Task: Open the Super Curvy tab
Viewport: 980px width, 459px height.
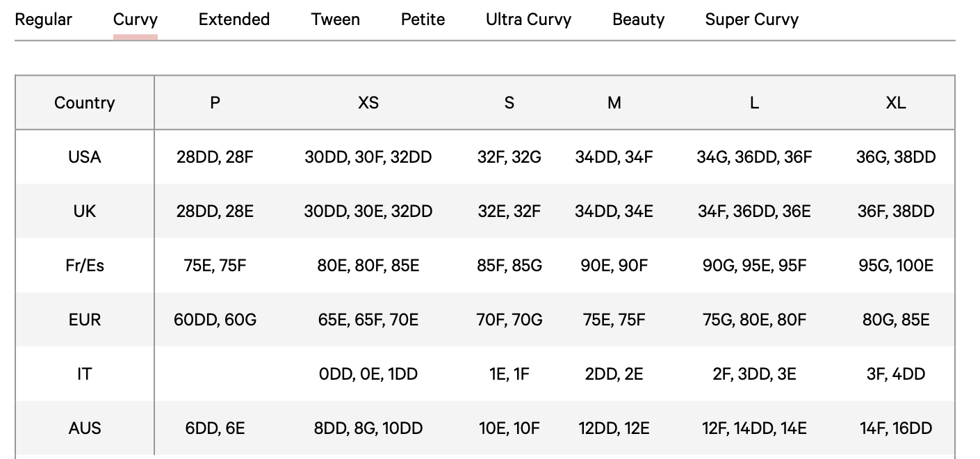Action: tap(751, 19)
